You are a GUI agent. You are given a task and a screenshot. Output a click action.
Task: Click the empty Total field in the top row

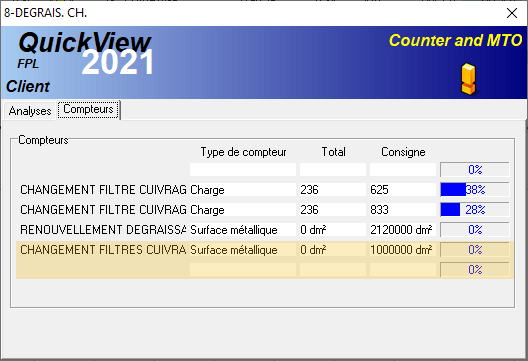[333, 169]
